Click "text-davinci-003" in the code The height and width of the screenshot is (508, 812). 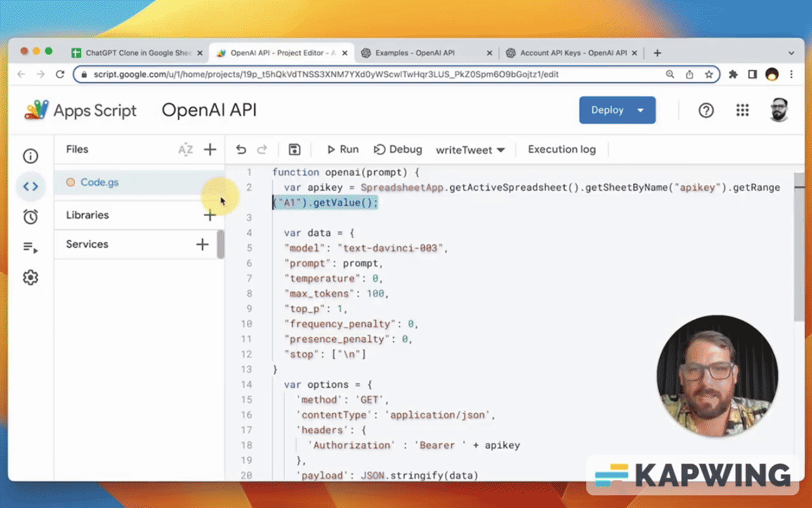tap(390, 248)
